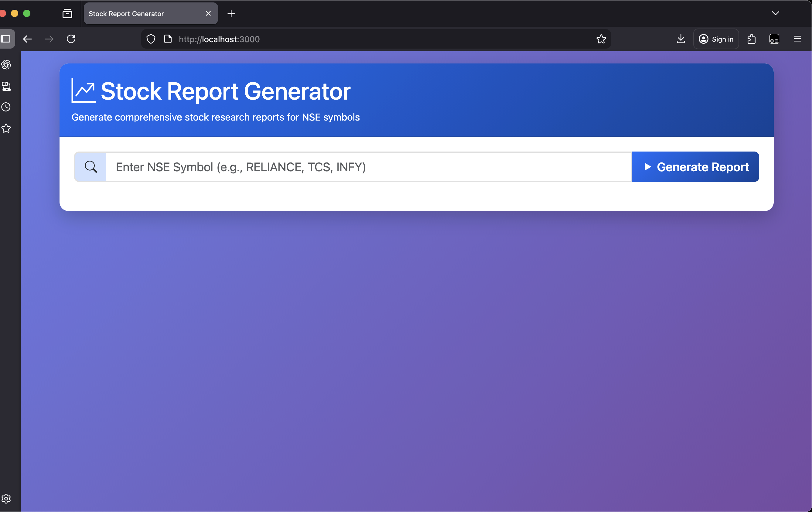
Task: Close the Stock Report Generator tab
Action: coord(208,13)
